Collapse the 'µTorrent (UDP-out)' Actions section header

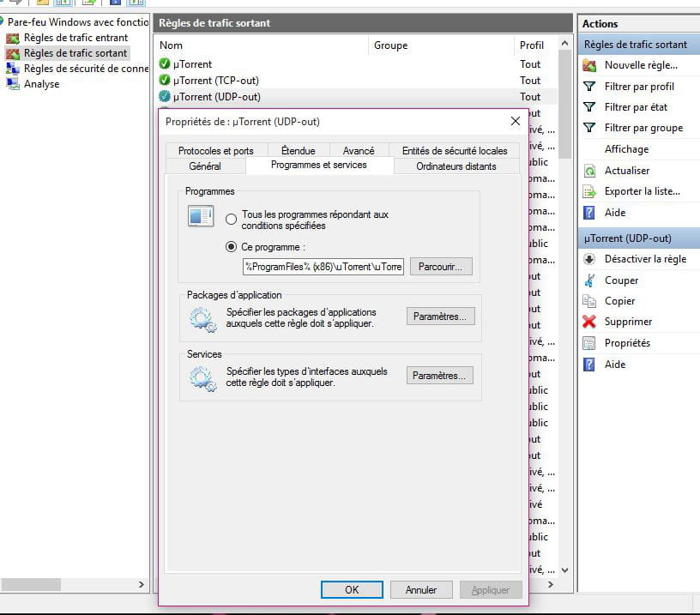coord(640,238)
